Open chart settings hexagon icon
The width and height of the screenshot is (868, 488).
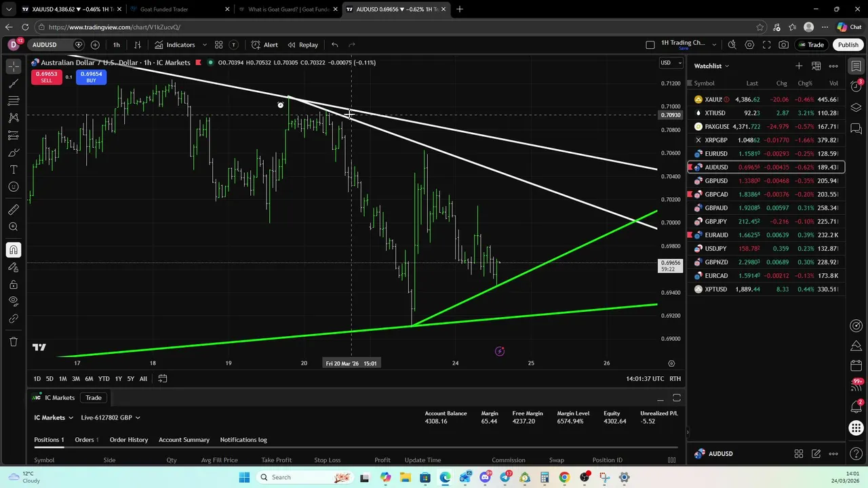749,45
